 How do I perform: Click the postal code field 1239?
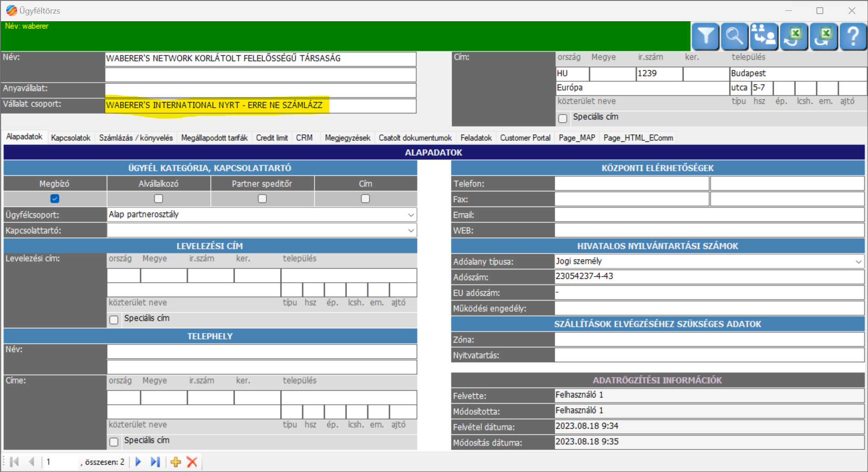point(659,74)
